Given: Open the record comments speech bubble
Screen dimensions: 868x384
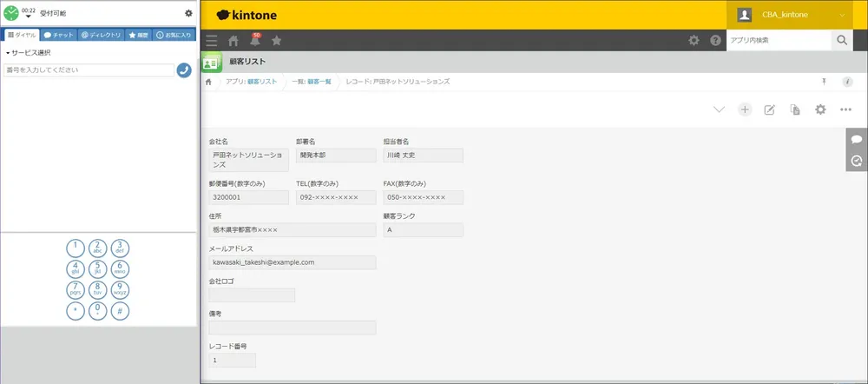Looking at the screenshot, I should [x=857, y=139].
